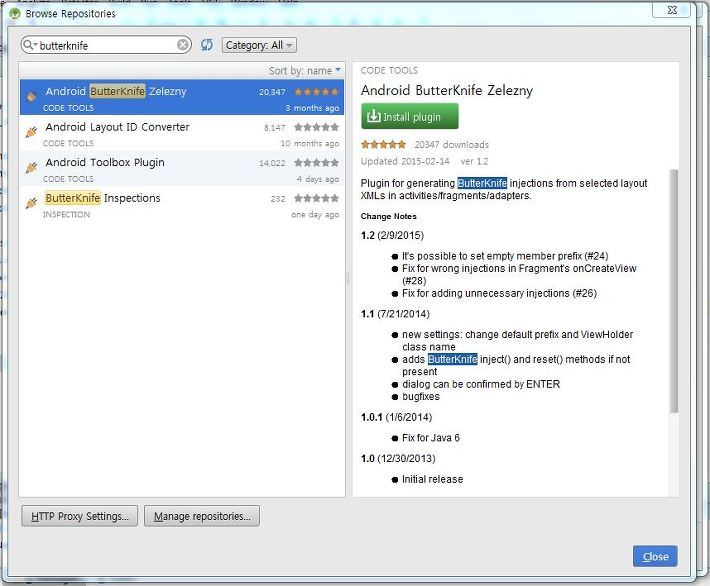Click star rating of Android Toolbox Plugin
The width and height of the screenshot is (710, 586).
click(x=316, y=163)
